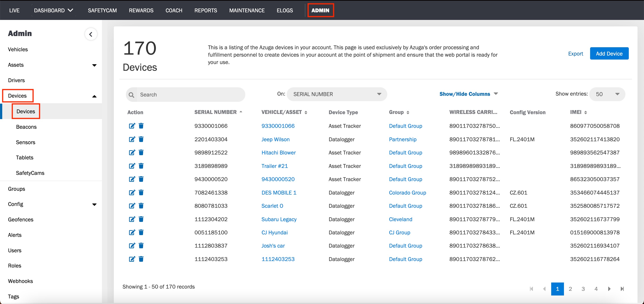
Task: Delete the Josh's car device row
Action: [141, 246]
